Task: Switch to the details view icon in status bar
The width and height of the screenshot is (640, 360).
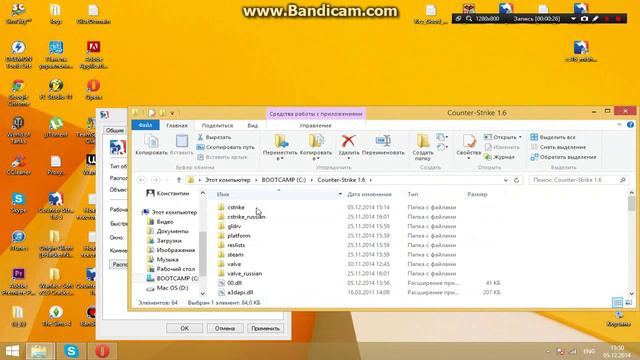Action: point(617,302)
